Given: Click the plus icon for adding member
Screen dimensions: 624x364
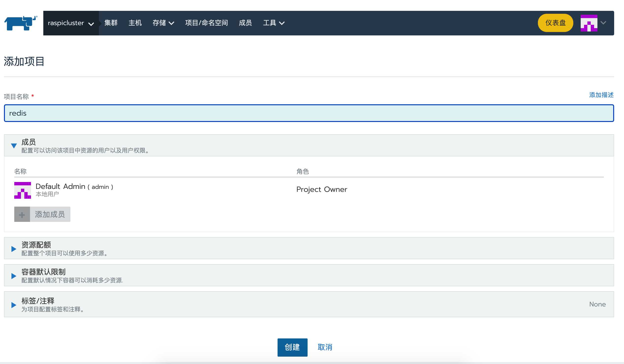Looking at the screenshot, I should tap(22, 214).
